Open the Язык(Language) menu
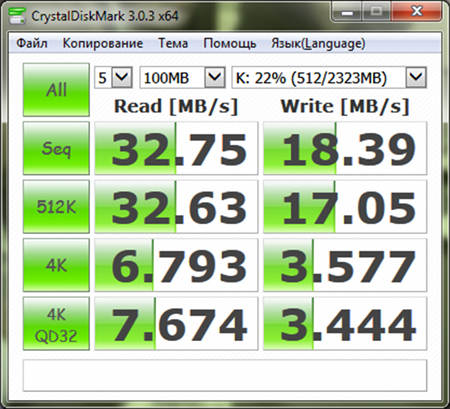Viewport: 450px width, 409px height. point(318,43)
